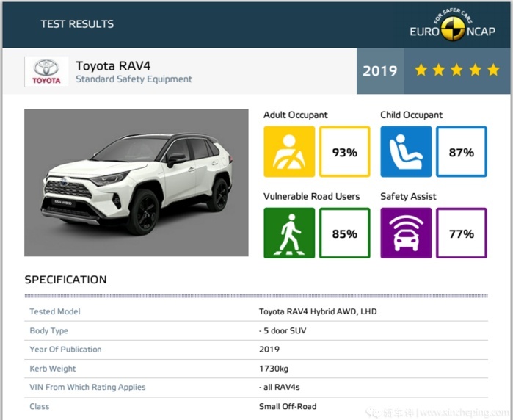Click the fifth gold rating star
The height and width of the screenshot is (420, 513).
coord(493,70)
